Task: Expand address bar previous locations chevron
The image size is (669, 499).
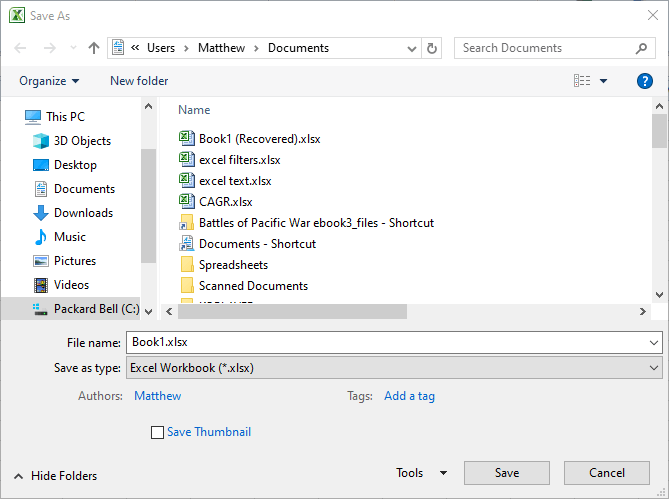Action: coord(412,49)
